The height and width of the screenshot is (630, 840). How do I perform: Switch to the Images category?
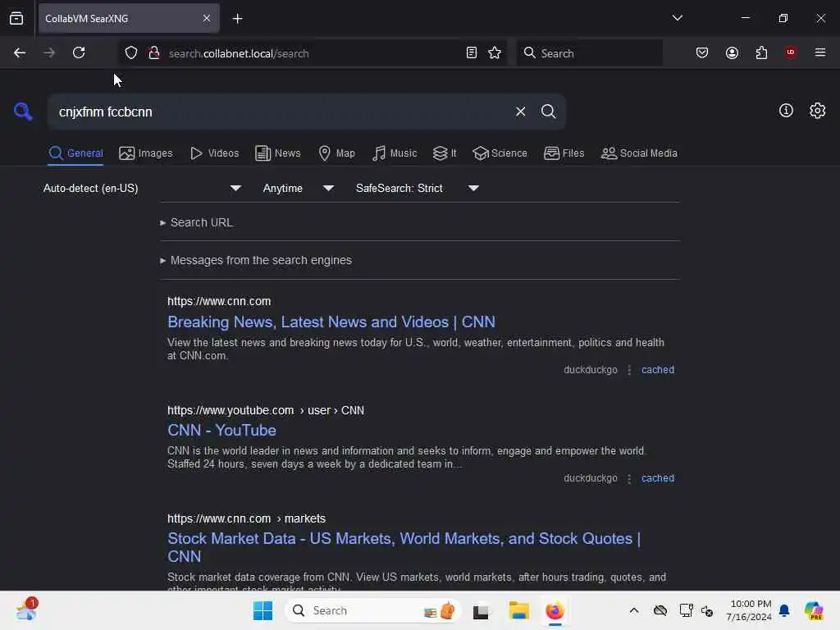click(x=146, y=153)
